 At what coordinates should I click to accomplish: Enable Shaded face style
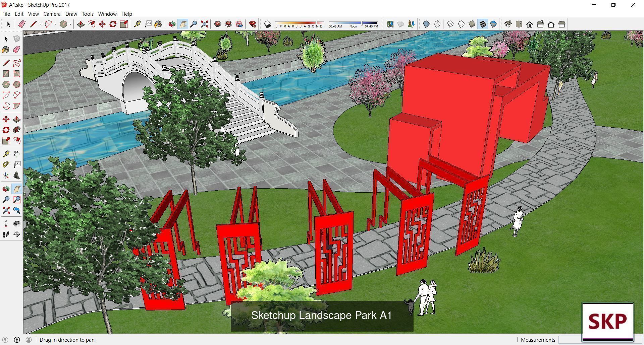[472, 24]
